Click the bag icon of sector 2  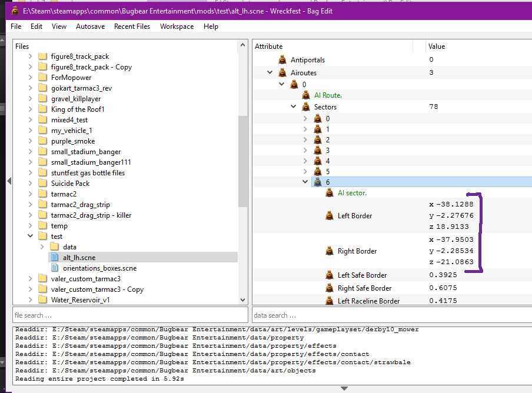pyautogui.click(x=318, y=139)
